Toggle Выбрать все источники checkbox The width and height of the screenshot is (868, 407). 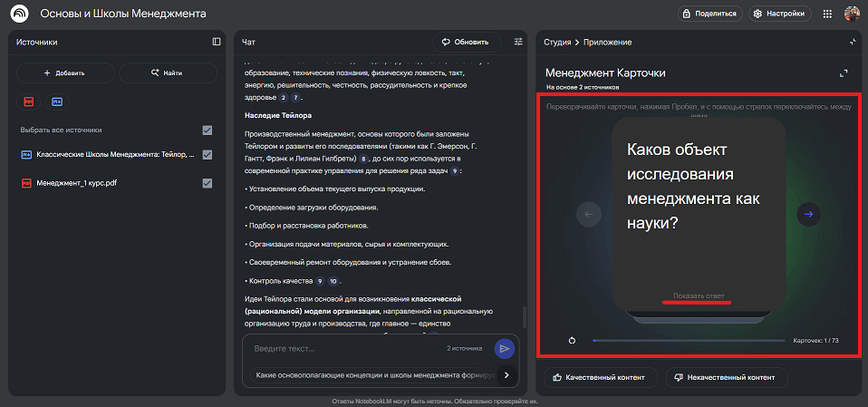(207, 131)
